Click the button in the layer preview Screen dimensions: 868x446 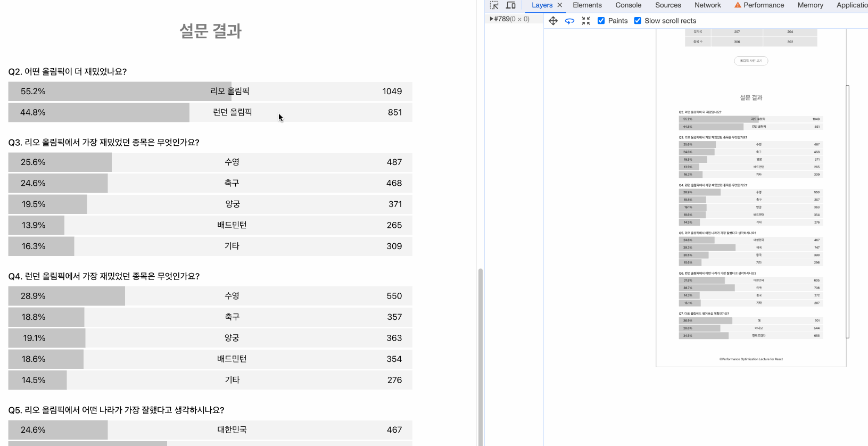point(751,61)
